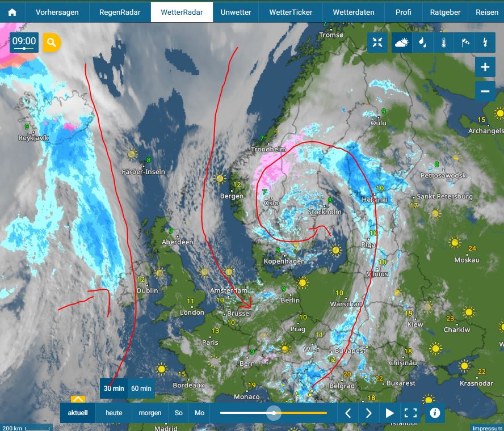The width and height of the screenshot is (504, 431).
Task: Go to the RegenRadar tab
Action: [x=119, y=12]
